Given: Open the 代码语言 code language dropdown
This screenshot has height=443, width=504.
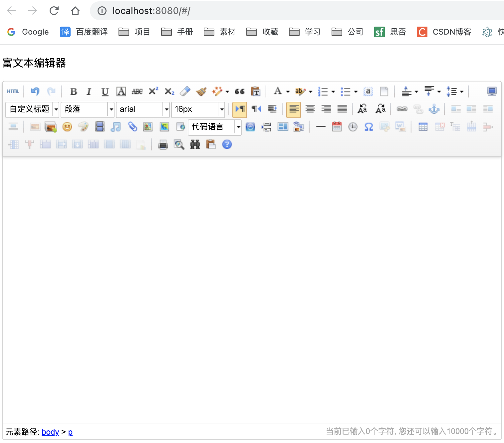Looking at the screenshot, I should point(215,127).
